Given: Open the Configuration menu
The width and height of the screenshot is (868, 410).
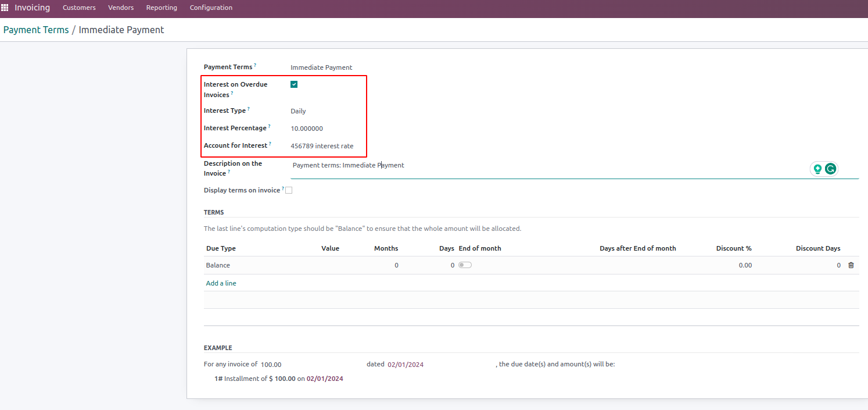Looking at the screenshot, I should pyautogui.click(x=211, y=8).
